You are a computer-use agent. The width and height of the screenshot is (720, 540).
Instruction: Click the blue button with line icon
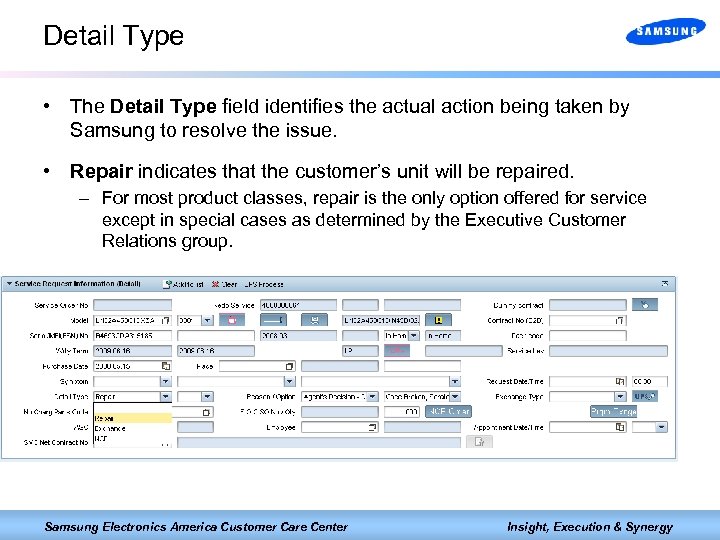pos(273,320)
